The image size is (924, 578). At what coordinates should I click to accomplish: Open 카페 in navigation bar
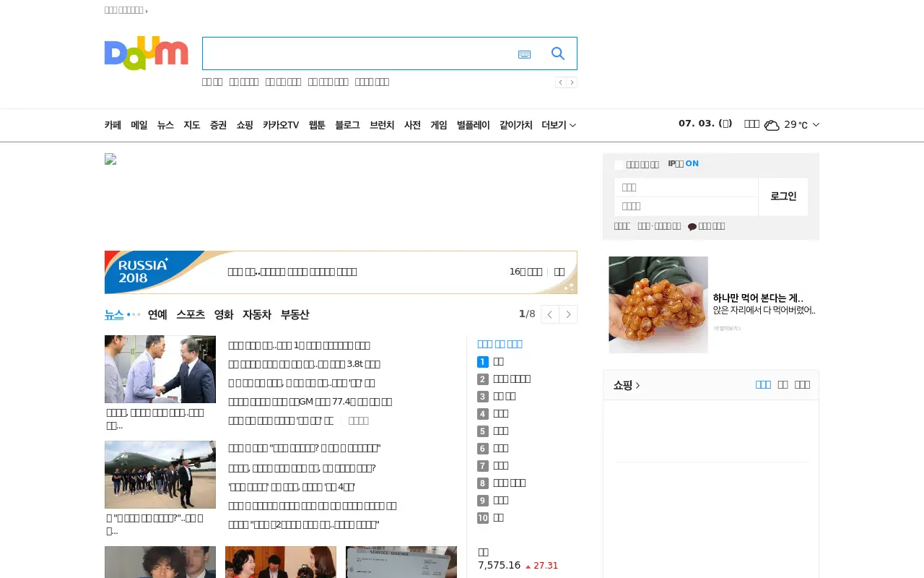[x=113, y=125]
